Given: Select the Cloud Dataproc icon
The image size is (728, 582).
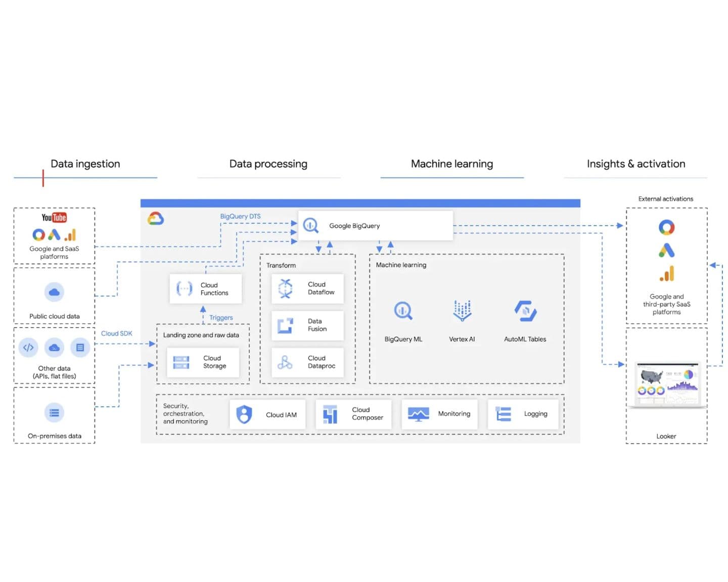Looking at the screenshot, I should click(285, 362).
